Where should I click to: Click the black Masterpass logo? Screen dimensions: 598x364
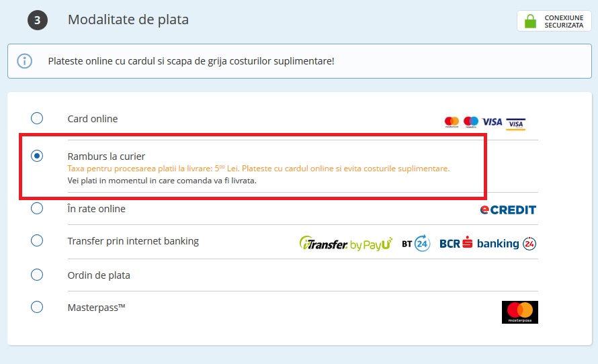519,312
